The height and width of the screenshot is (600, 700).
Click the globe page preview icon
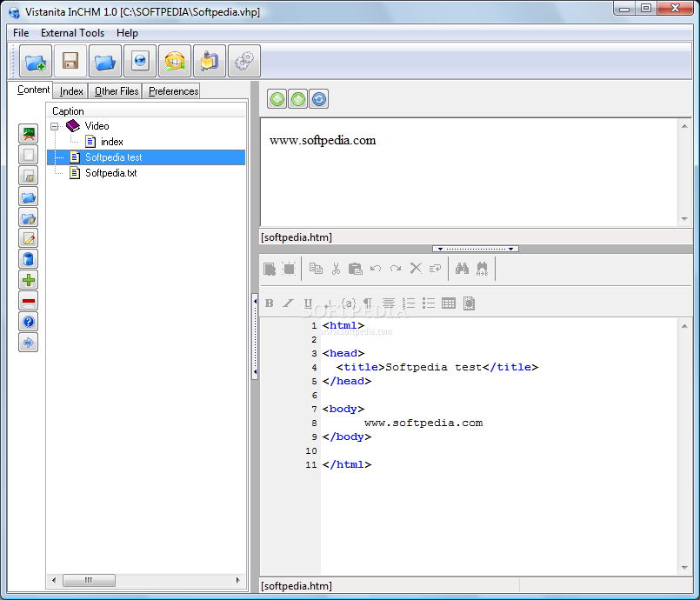[140, 61]
